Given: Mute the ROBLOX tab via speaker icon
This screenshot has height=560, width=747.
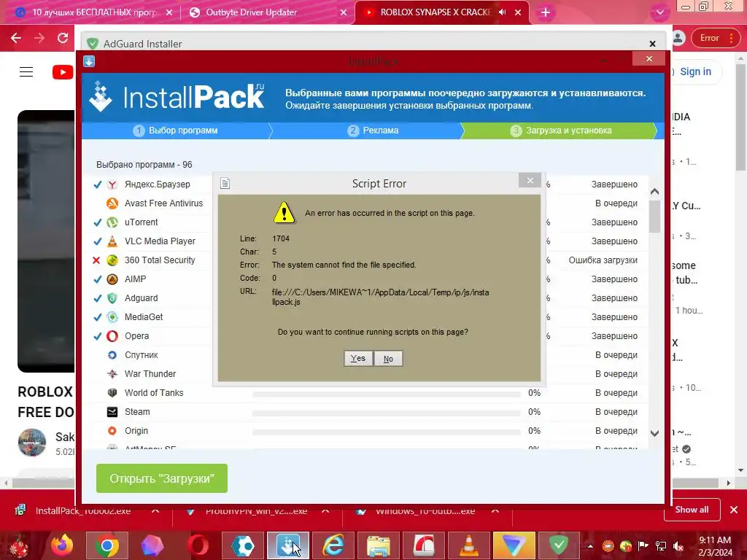Looking at the screenshot, I should coord(502,12).
